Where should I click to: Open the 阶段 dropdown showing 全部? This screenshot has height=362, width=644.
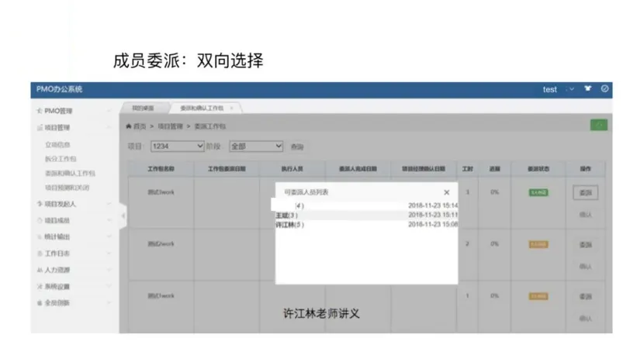tap(256, 146)
